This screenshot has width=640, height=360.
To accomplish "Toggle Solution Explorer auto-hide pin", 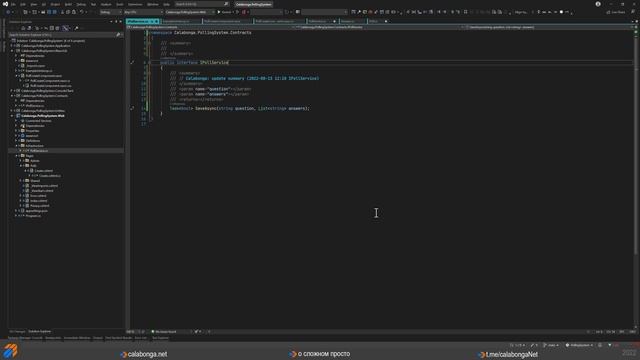I will coord(116,22).
